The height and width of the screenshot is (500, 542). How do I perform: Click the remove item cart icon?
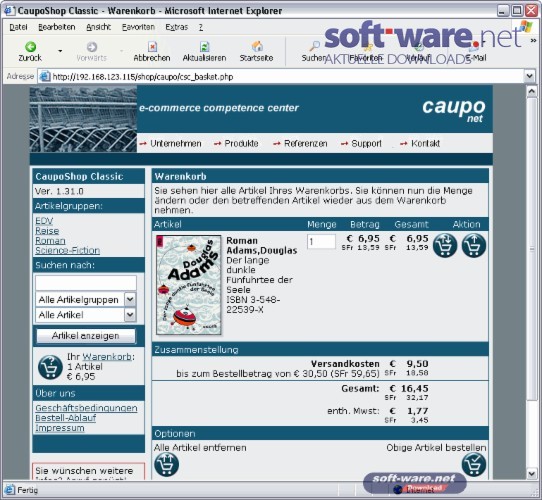point(474,245)
